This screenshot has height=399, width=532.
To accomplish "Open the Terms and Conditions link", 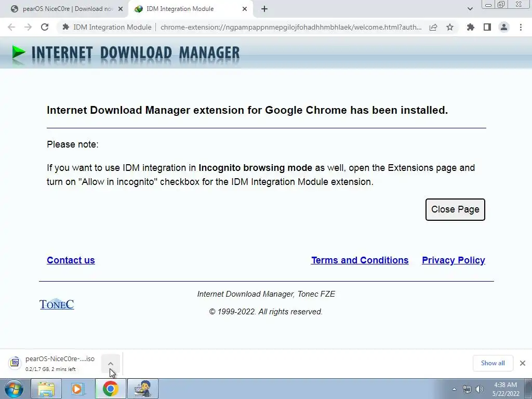I will (x=360, y=260).
